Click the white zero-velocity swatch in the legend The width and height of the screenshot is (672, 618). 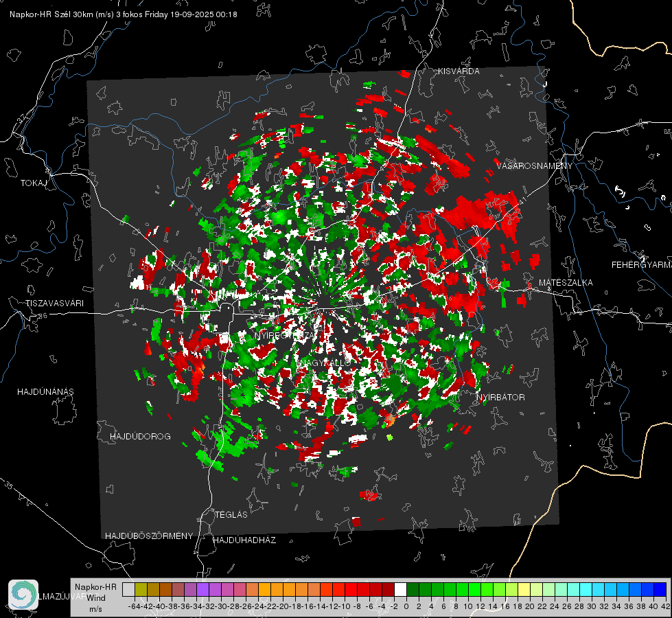pos(400,589)
